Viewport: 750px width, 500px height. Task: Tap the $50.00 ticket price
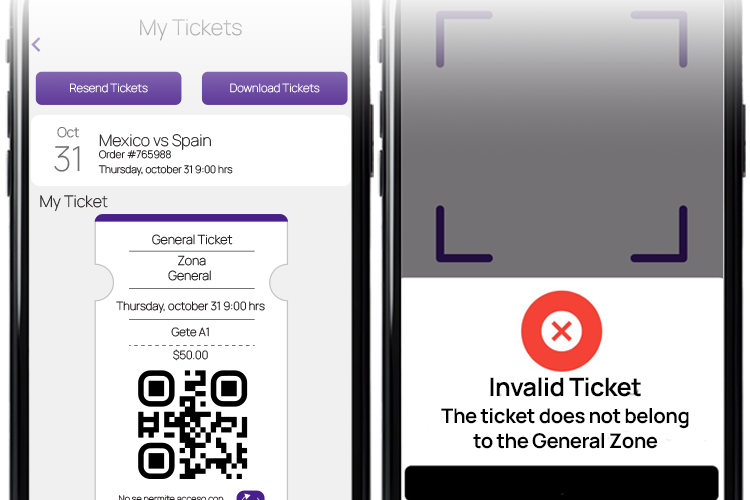(x=190, y=355)
